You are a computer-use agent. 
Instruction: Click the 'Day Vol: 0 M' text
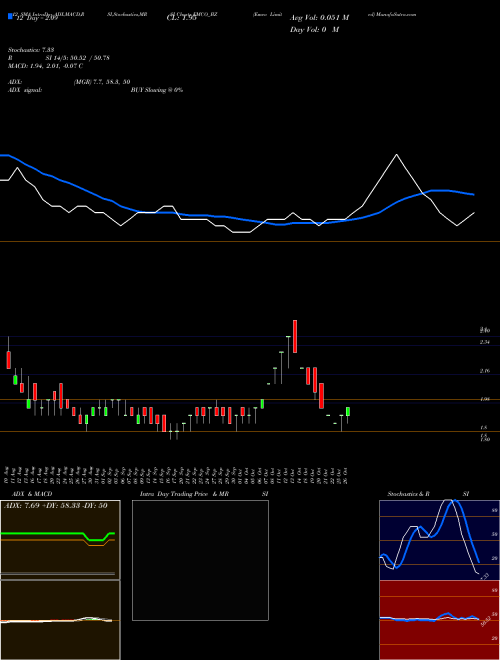coord(314,30)
